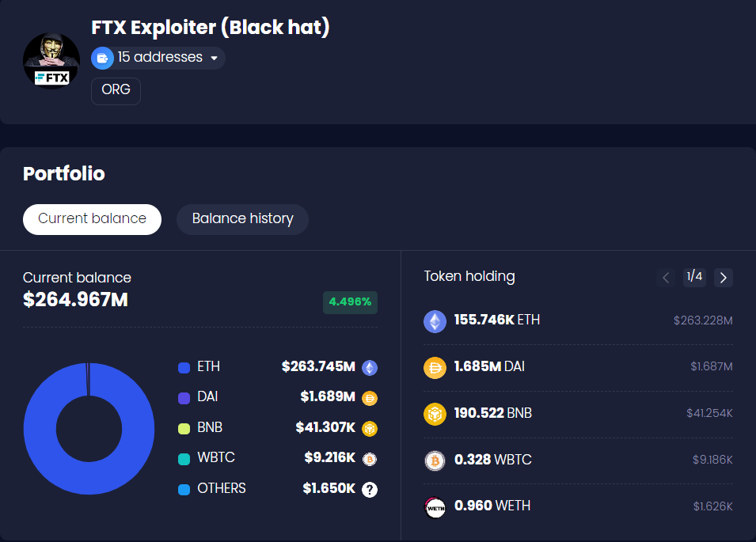Click the Token holding heading
Image resolution: width=756 pixels, height=542 pixels.
[469, 276]
